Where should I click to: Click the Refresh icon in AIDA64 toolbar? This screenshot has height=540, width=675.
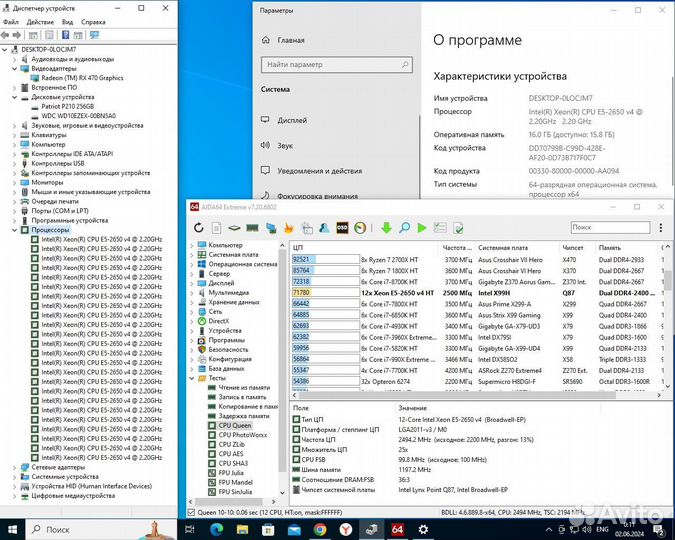[198, 228]
